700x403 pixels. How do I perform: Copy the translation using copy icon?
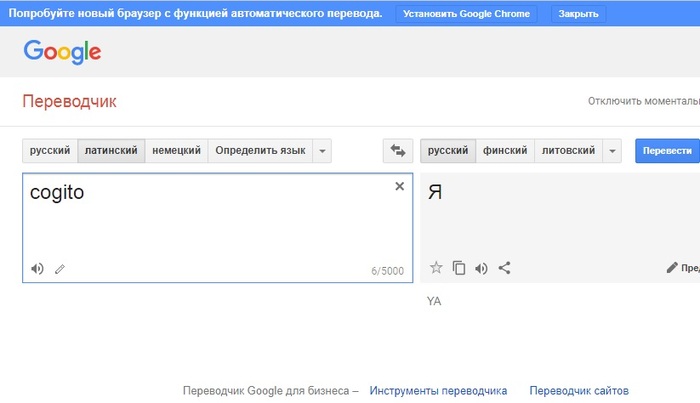459,268
